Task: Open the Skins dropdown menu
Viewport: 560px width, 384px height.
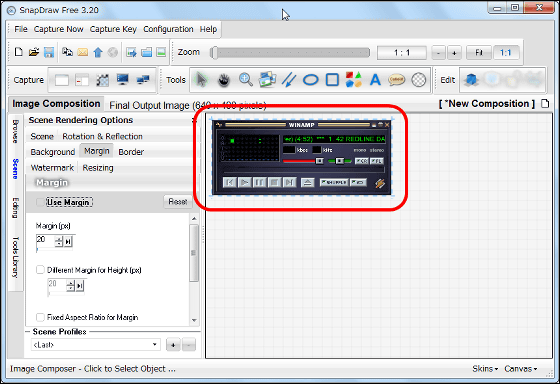Action: (485, 369)
